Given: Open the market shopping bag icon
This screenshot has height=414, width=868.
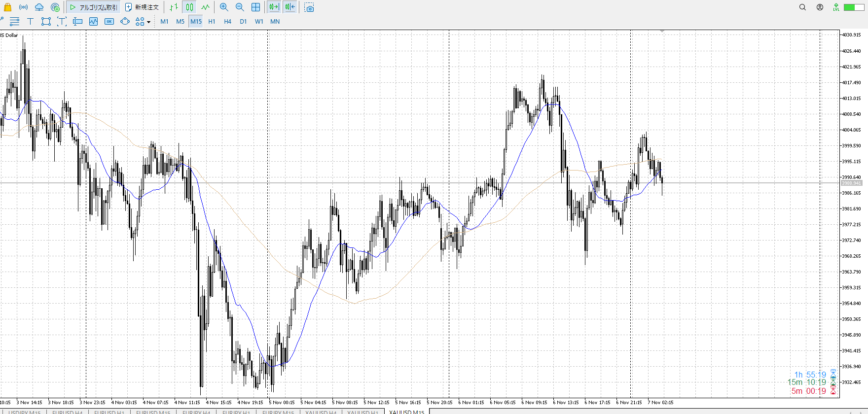Looking at the screenshot, I should click(x=7, y=7).
